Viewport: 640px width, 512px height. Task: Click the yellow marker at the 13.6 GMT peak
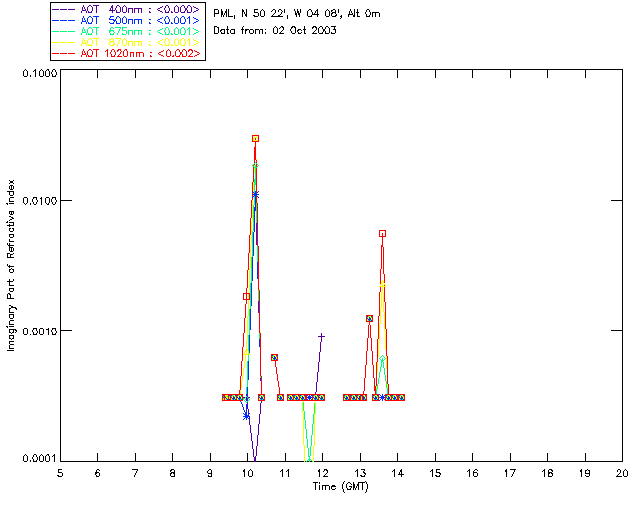[382, 285]
